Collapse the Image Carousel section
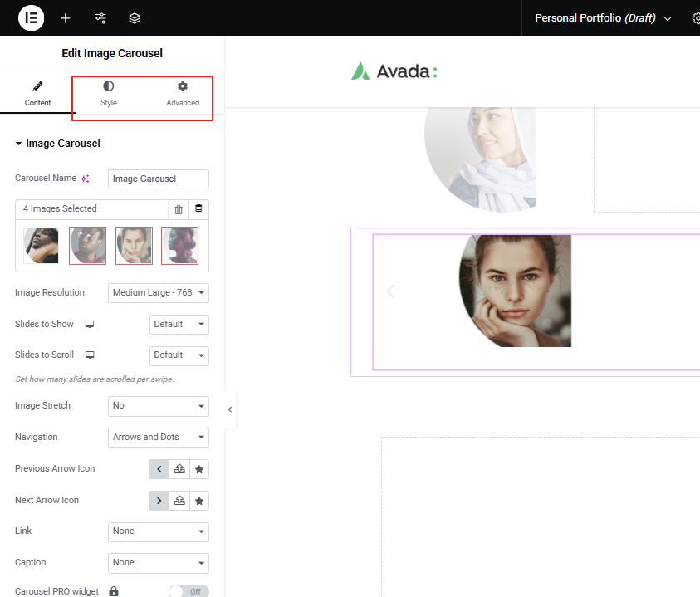The image size is (700, 597). pos(19,144)
